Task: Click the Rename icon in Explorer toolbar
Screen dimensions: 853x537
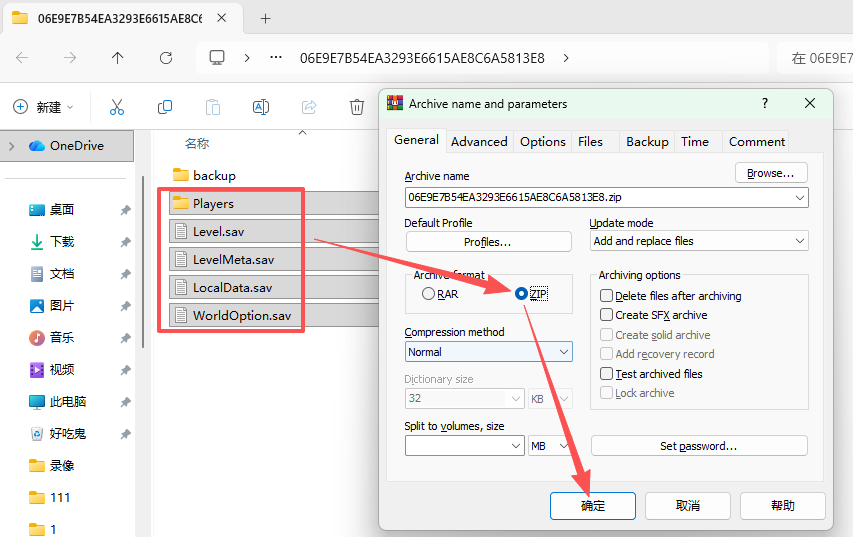Action: 261,107
